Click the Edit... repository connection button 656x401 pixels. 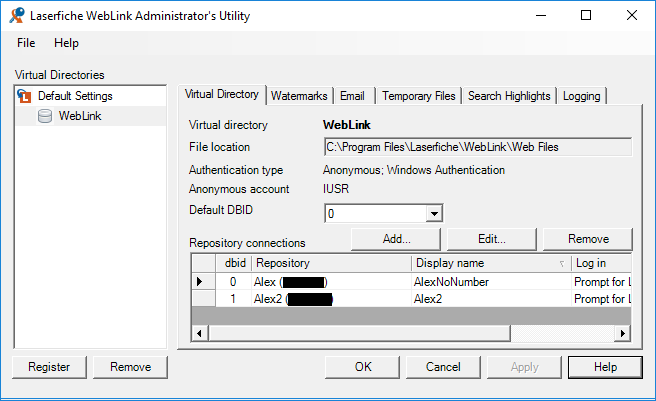pos(492,239)
